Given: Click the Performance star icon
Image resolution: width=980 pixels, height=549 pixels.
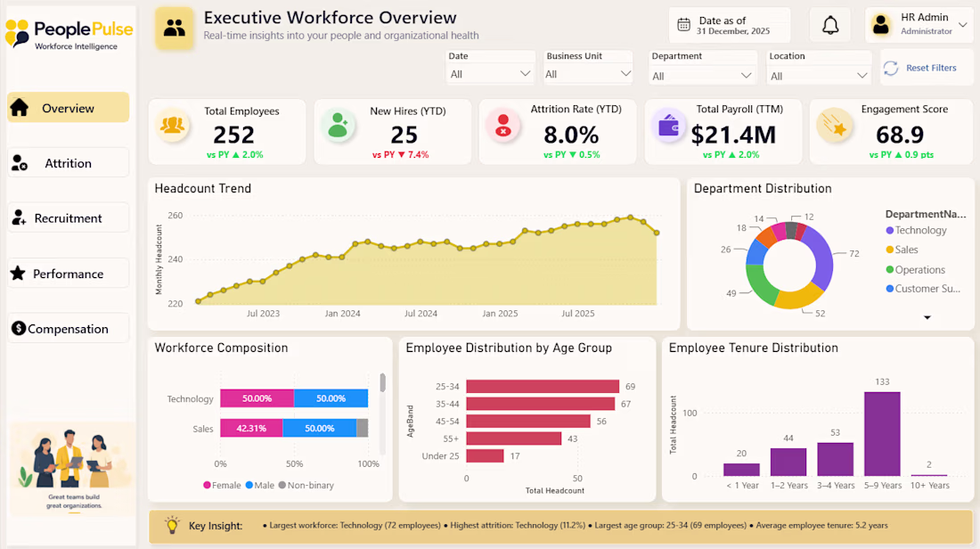Looking at the screenshot, I should (x=18, y=274).
